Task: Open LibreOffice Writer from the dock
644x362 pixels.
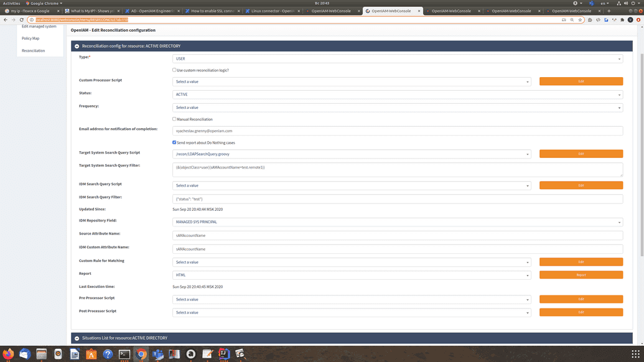Action: (75, 355)
